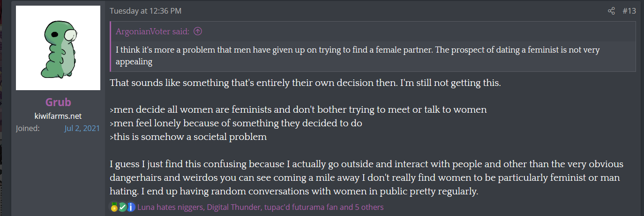Expand the quoted ArgonianVoter message block
The image size is (644, 216).
point(373,46)
